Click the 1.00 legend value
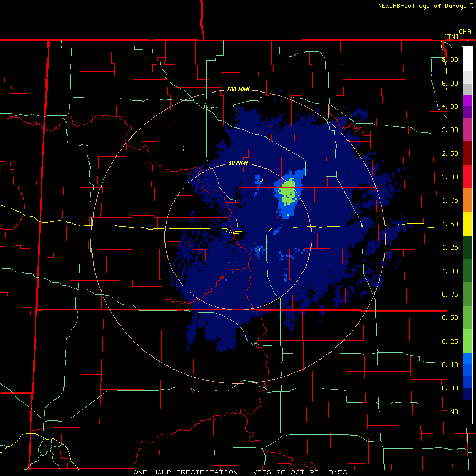Image resolution: width=476 pixels, height=476 pixels. click(x=450, y=271)
